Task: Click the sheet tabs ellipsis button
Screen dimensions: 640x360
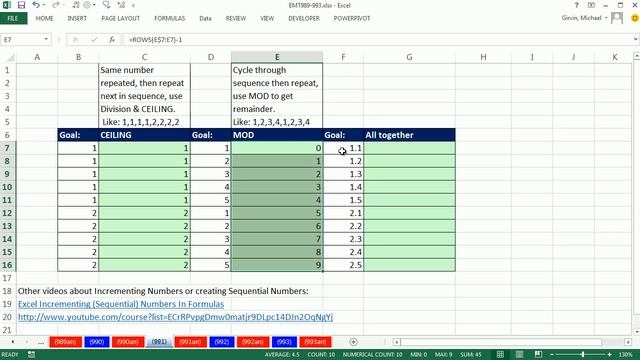Action: (40, 343)
